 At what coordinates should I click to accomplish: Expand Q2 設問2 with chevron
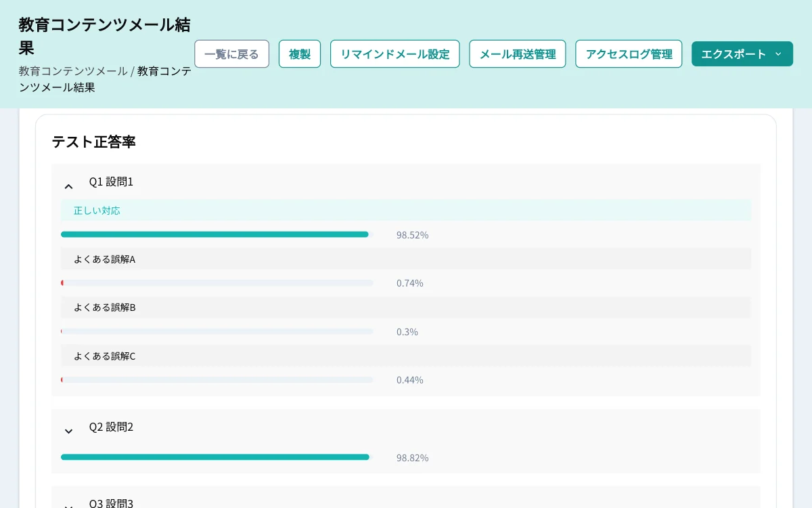pos(68,431)
